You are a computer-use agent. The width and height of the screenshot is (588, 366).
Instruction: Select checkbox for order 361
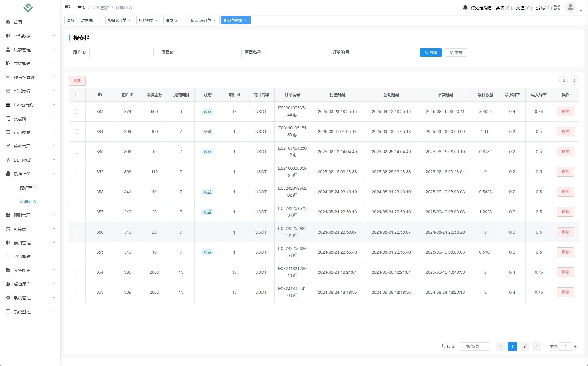coord(77,132)
